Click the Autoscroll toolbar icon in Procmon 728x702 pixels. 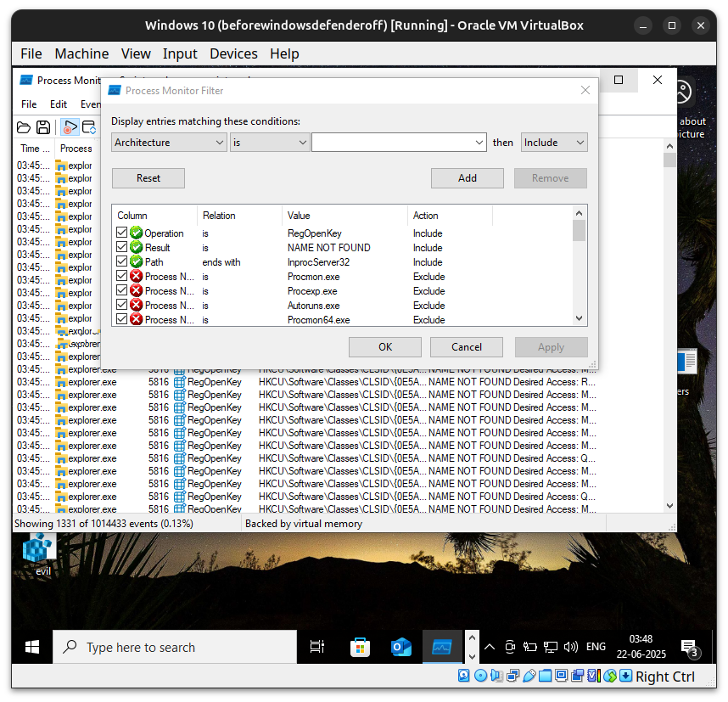[89, 127]
